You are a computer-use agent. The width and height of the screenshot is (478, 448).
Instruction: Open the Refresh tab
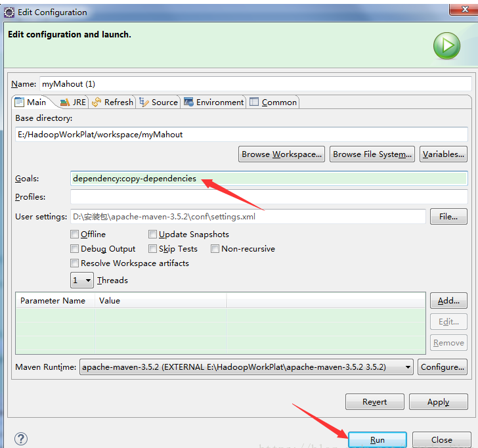112,102
